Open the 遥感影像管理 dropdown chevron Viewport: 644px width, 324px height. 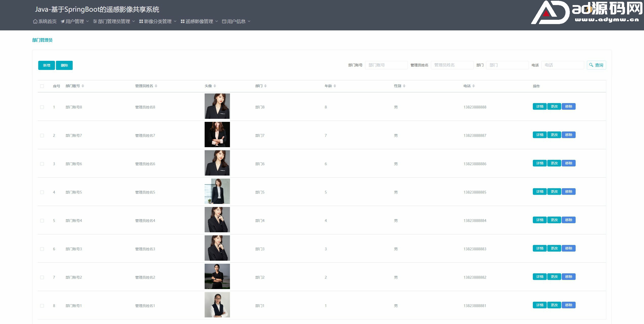tap(217, 22)
